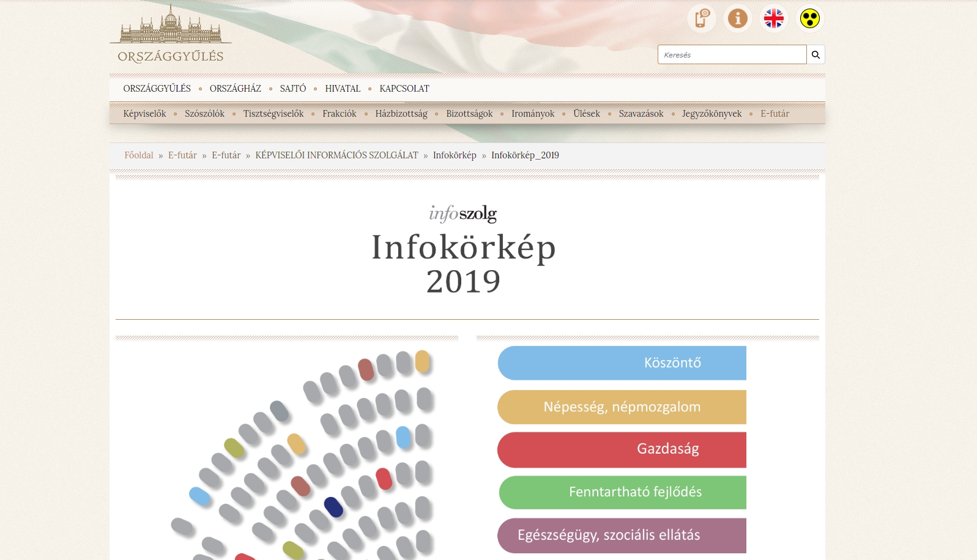Screen dimensions: 977x560
Task: Click Infokörkép_2019 breadcrumb text
Action: click(x=525, y=155)
